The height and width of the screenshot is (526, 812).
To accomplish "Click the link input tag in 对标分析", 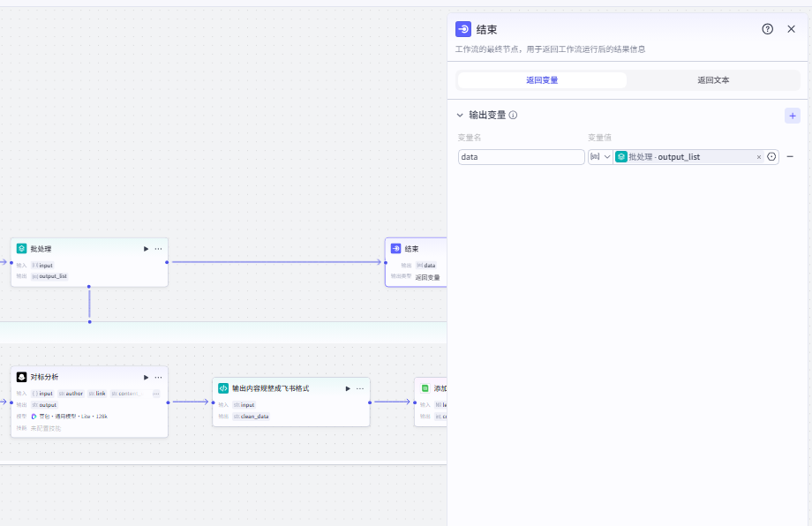I will 97,394.
